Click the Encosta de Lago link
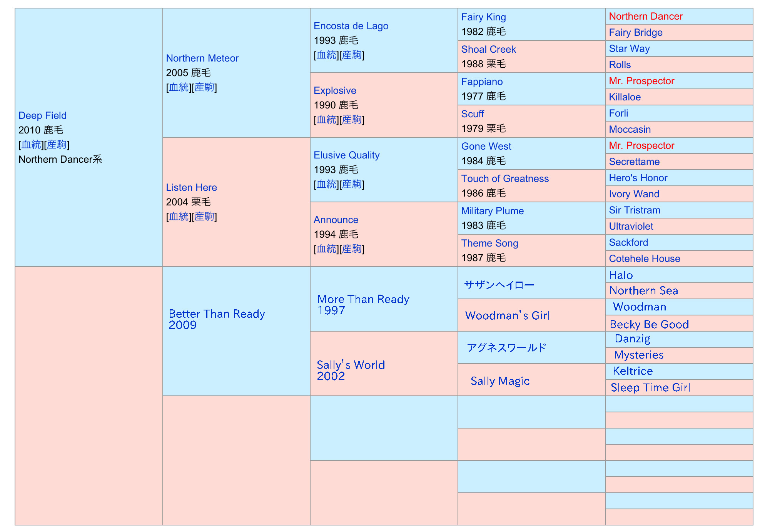 click(351, 26)
